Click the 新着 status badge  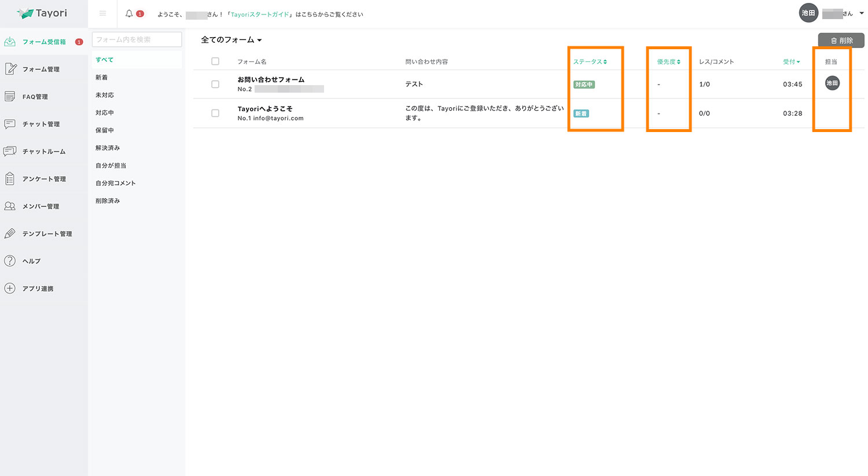[581, 113]
